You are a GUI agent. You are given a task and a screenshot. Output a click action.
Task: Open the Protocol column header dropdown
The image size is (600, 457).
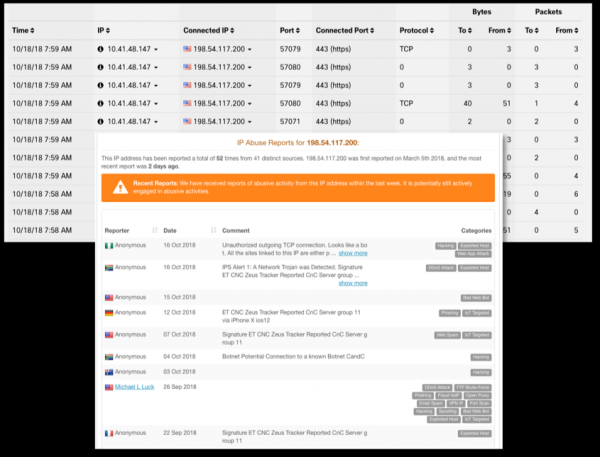click(433, 31)
